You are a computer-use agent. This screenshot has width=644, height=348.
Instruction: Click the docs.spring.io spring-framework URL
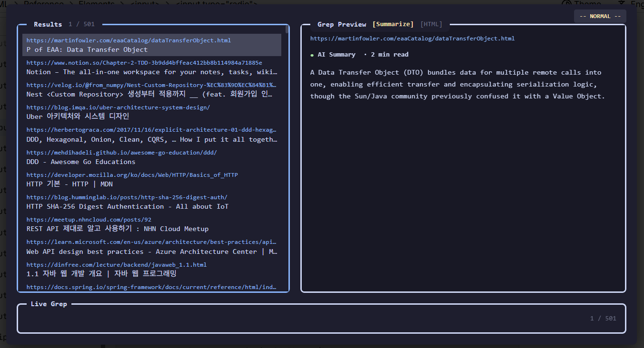tap(152, 287)
